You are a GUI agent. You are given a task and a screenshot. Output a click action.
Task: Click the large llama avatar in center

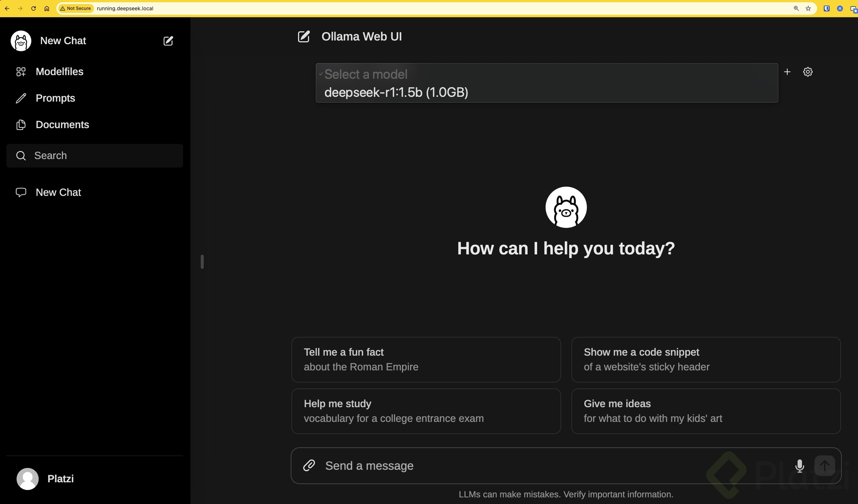pos(566,207)
